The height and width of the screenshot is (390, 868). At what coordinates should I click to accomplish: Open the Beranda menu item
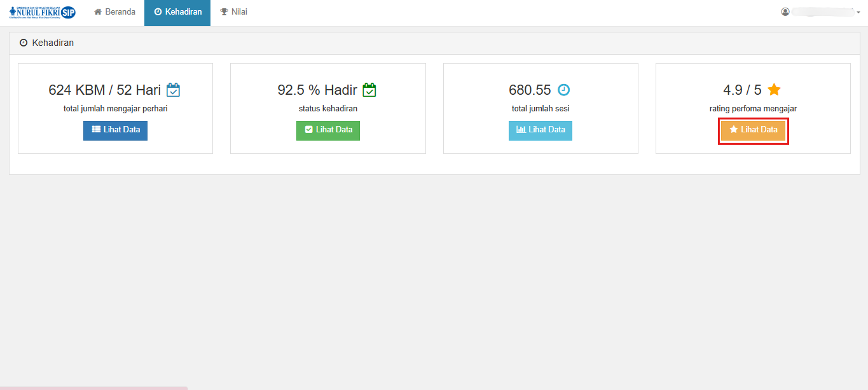(x=114, y=13)
